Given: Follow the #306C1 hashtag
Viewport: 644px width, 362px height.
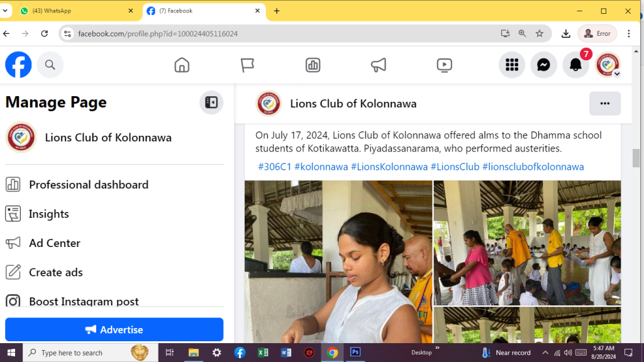Looking at the screenshot, I should [274, 167].
